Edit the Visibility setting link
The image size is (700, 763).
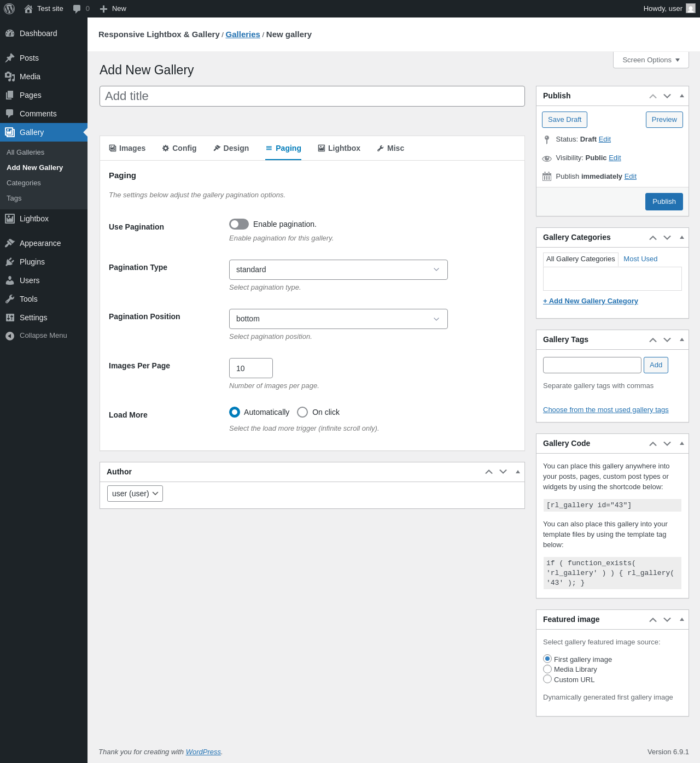click(615, 158)
